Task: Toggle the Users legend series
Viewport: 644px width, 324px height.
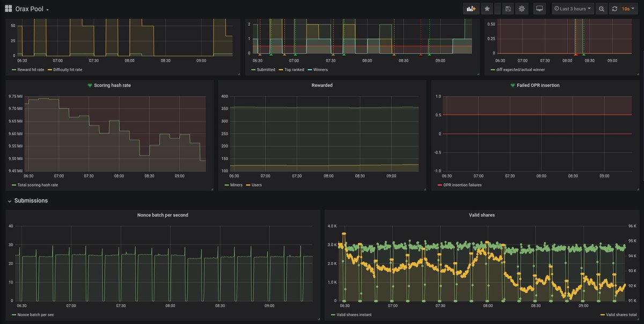Action: 257,185
